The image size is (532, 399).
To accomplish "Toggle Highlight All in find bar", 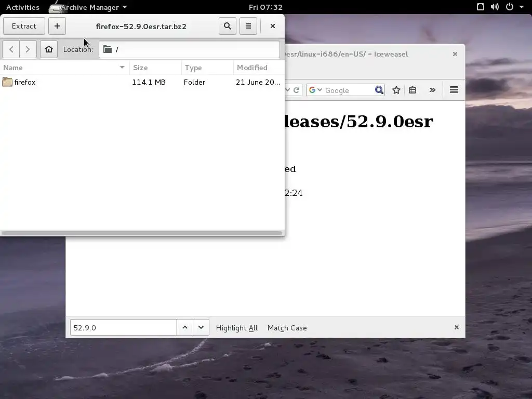I will coord(237,328).
